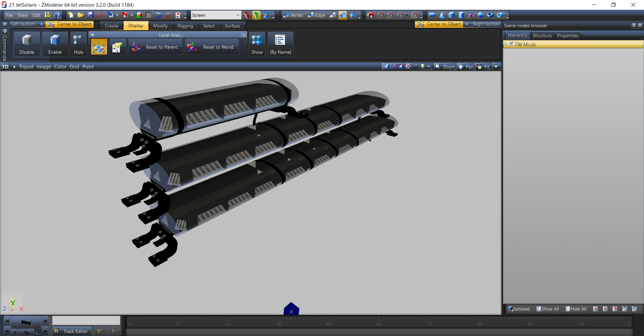
Task: Click the torus primitive icon
Action: coord(490,15)
